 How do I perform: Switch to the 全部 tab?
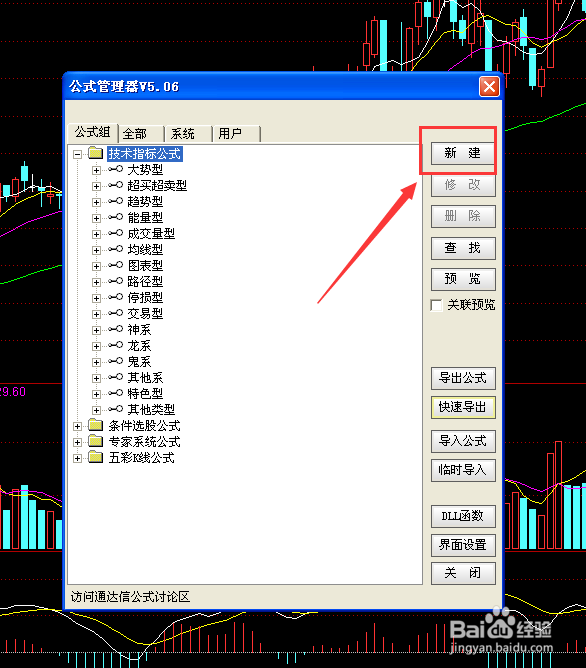pyautogui.click(x=141, y=134)
